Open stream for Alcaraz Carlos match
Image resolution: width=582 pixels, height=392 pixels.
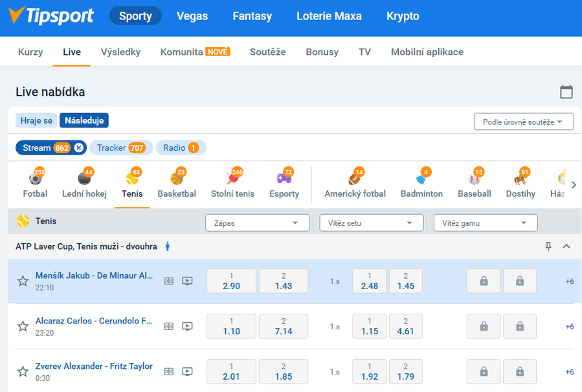point(188,327)
